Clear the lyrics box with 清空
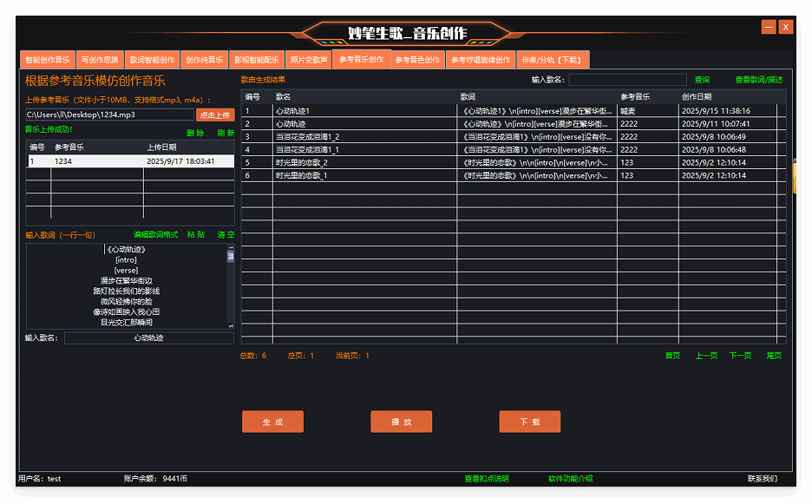The width and height of the screenshot is (812, 504). (226, 235)
